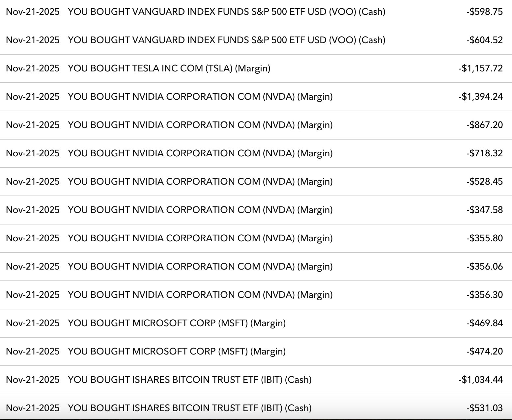
Task: Open the NVDA purchase for -$356.30
Action: tap(200, 295)
